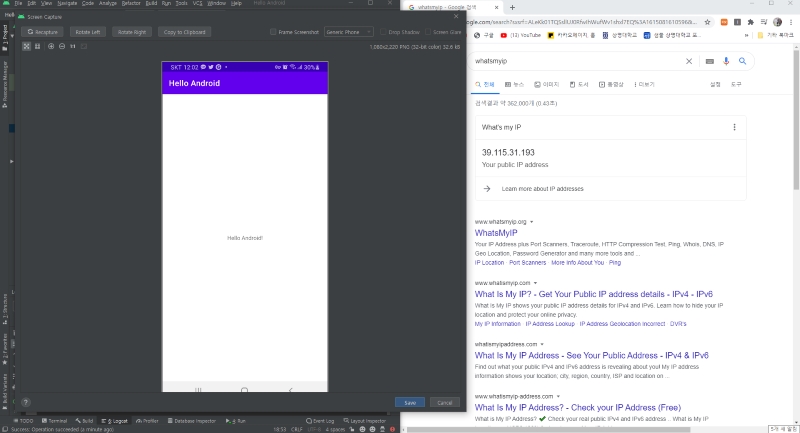Click the Chrome profile avatar
The height and width of the screenshot is (433, 800).
pyautogui.click(x=778, y=22)
